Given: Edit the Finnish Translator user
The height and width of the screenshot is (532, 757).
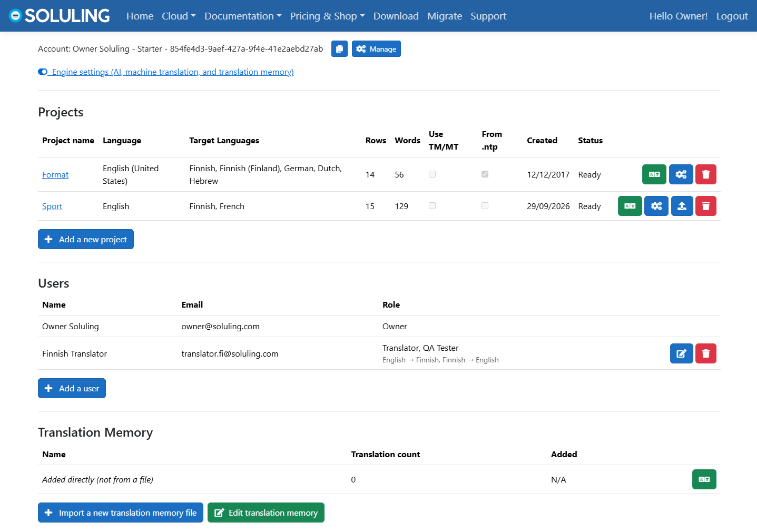Looking at the screenshot, I should [x=682, y=353].
